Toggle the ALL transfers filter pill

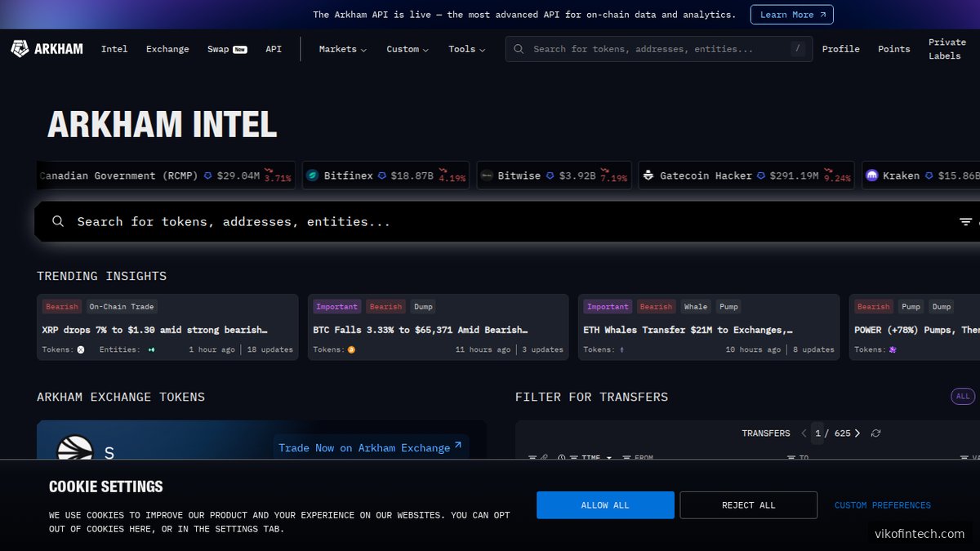(963, 397)
